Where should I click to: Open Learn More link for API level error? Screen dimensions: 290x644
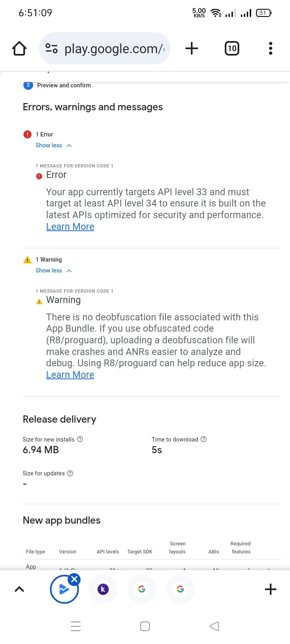click(x=70, y=227)
